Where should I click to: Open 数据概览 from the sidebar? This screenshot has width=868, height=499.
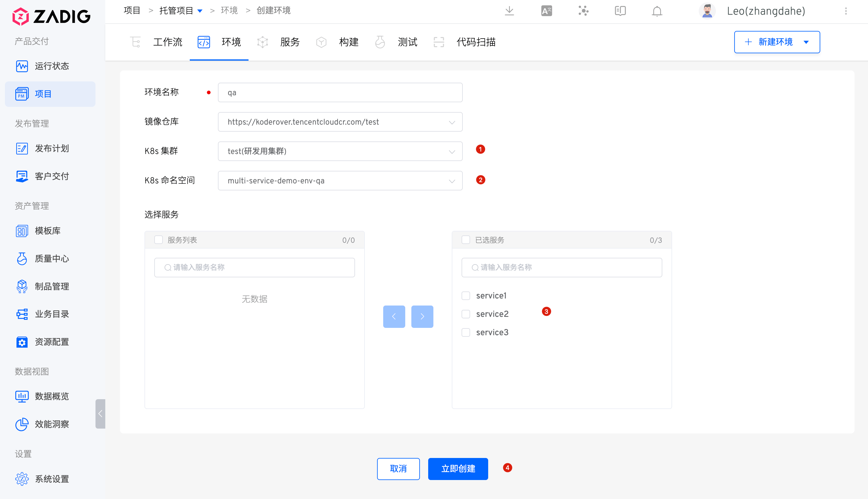click(x=51, y=396)
